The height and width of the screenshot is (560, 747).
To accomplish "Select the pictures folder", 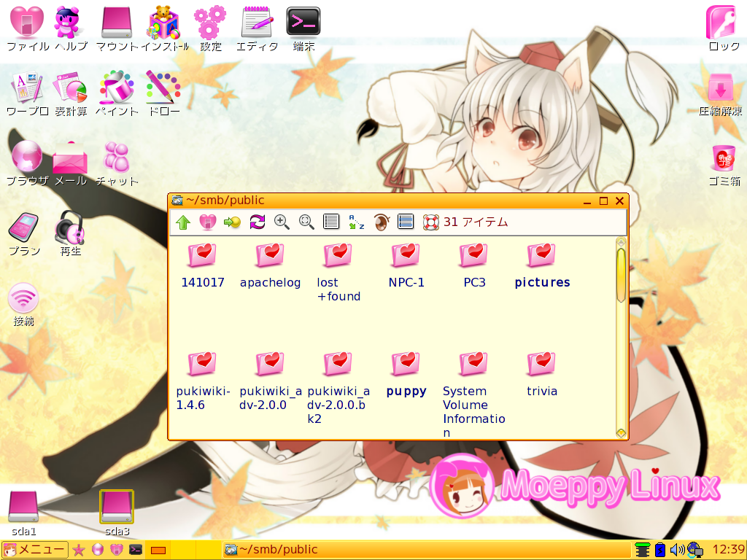I will 542,265.
